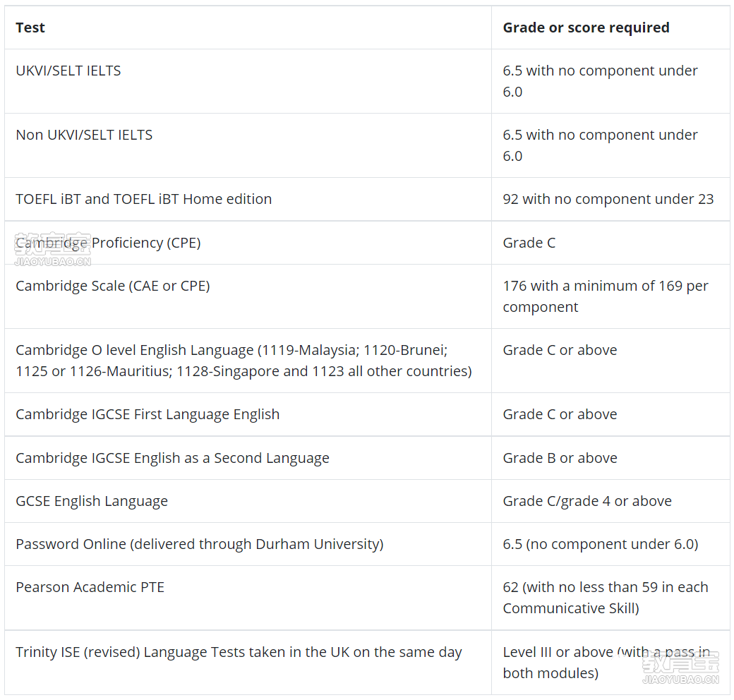Click the '176 with a minimum of 169' score
This screenshot has width=734, height=700.
coord(606,296)
